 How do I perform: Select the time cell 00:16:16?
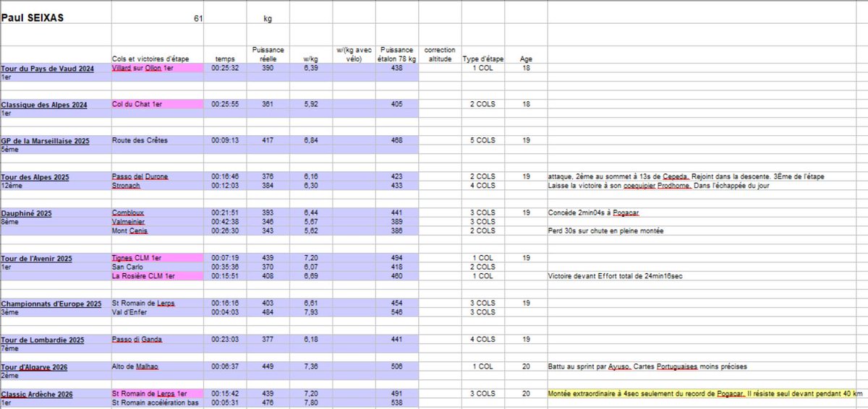(x=225, y=303)
